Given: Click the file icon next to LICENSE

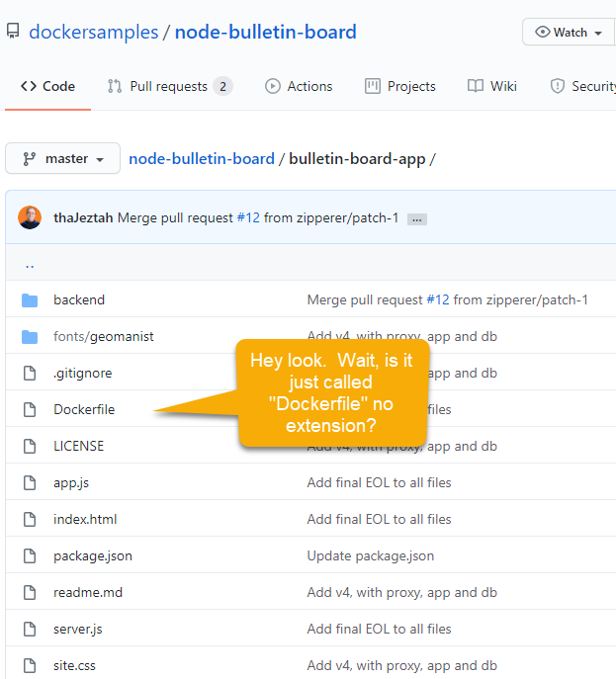Looking at the screenshot, I should click(30, 446).
